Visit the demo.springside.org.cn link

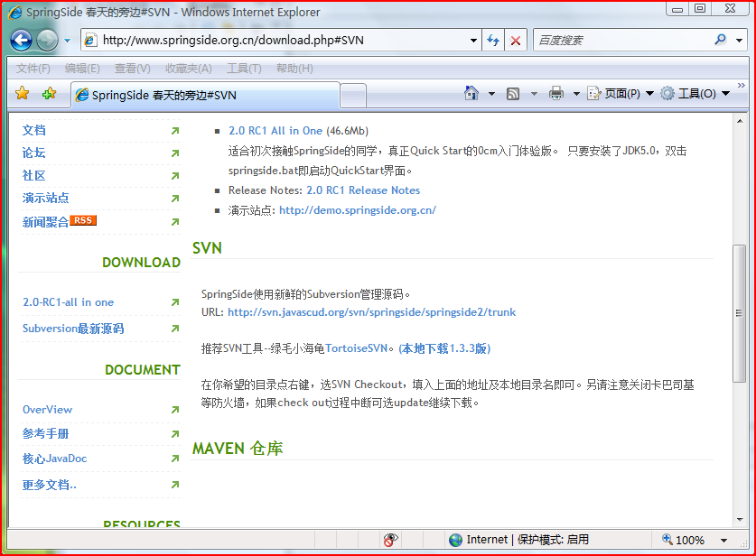point(358,210)
